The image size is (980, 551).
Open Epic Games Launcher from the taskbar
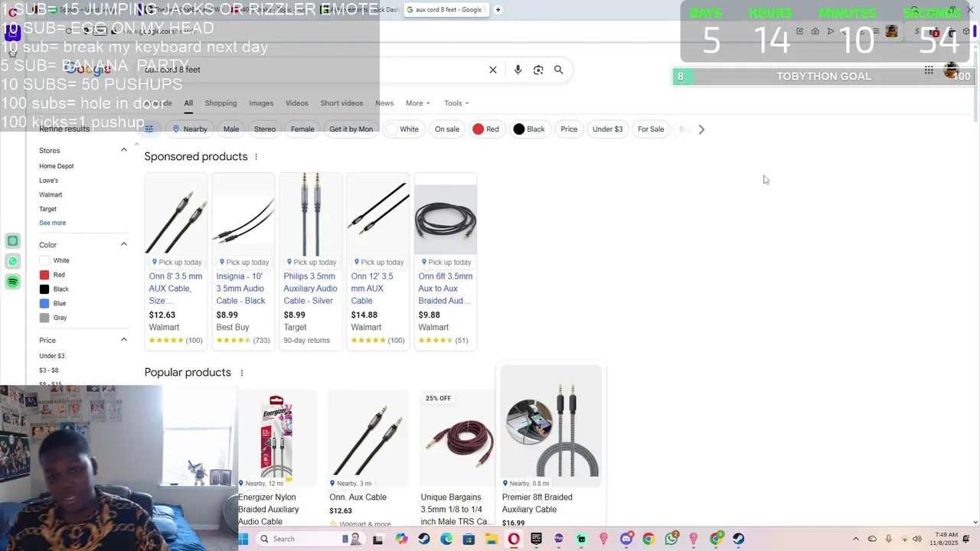pos(536,539)
